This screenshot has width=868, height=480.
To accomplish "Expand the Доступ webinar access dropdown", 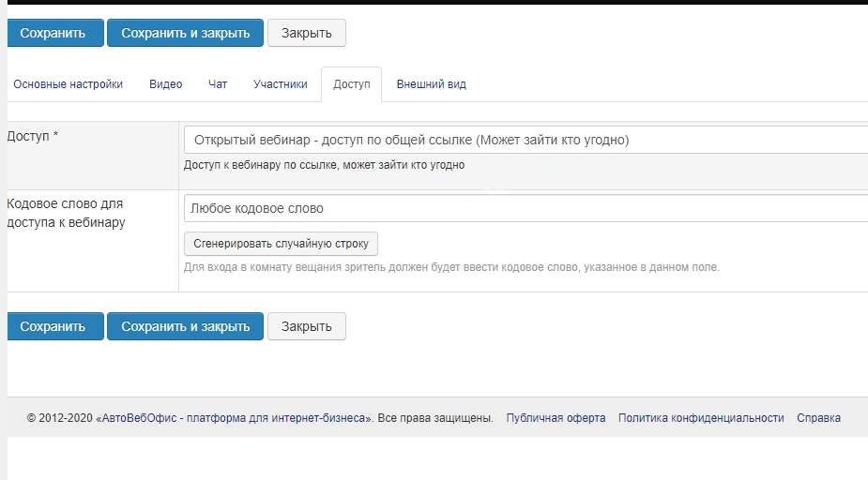I will point(525,140).
